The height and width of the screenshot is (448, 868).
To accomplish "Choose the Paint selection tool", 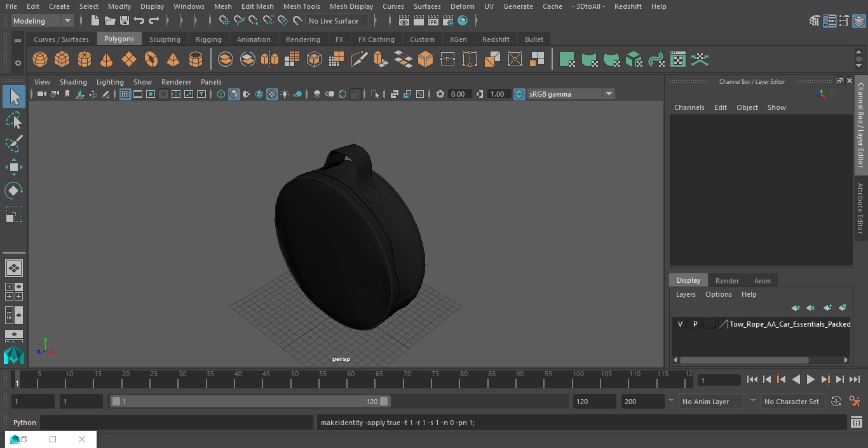I will (13, 144).
